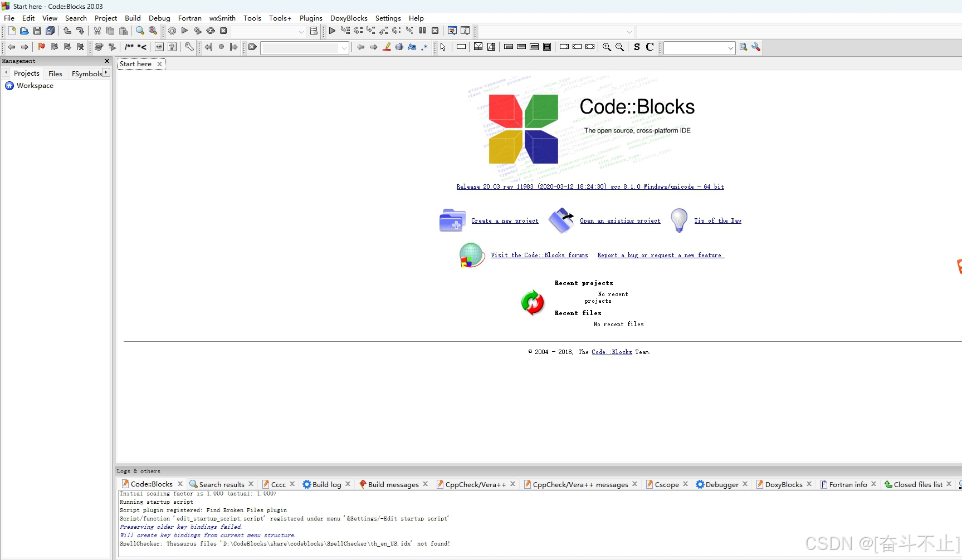Click the release version info link
The width and height of the screenshot is (962, 560).
click(590, 187)
